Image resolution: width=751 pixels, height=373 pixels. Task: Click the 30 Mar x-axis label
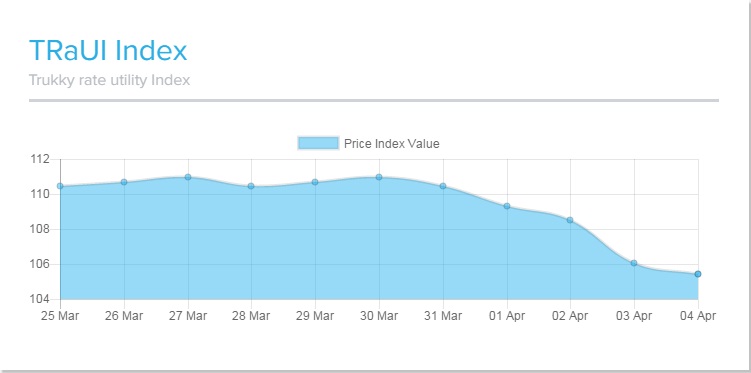379,316
